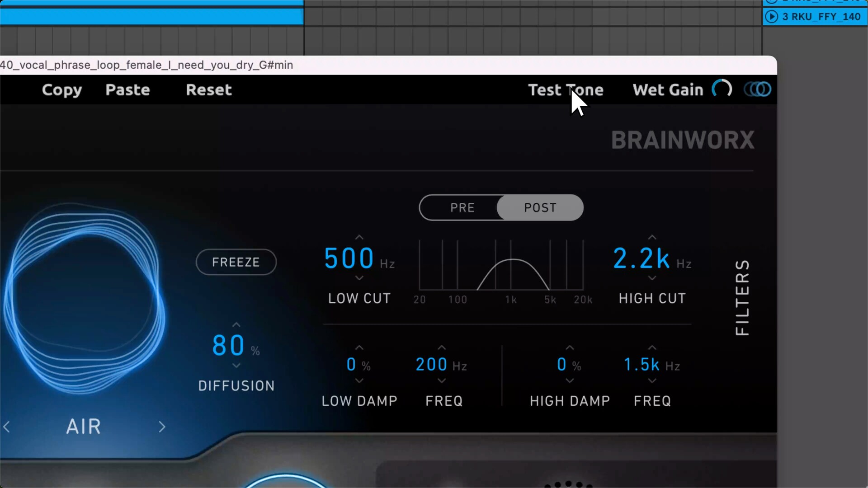Click the three-rings icon beside Wet Gain
The height and width of the screenshot is (488, 868).
pos(758,89)
